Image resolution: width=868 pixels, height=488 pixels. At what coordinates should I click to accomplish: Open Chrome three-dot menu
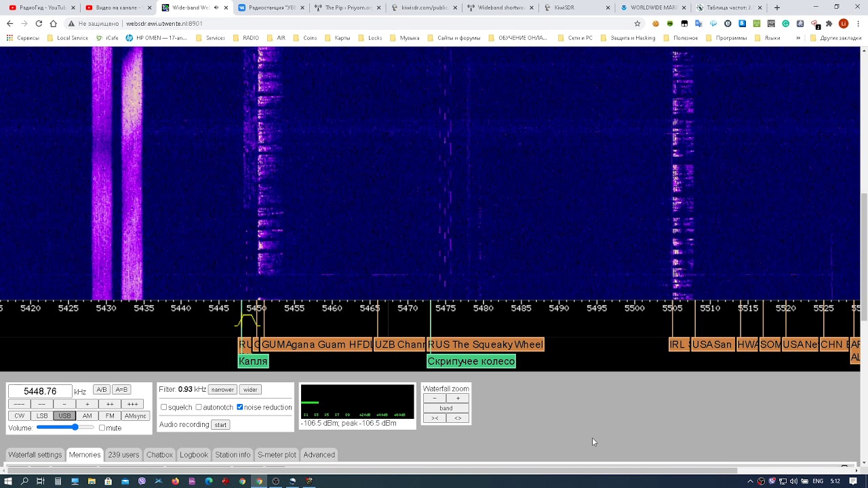(x=858, y=23)
